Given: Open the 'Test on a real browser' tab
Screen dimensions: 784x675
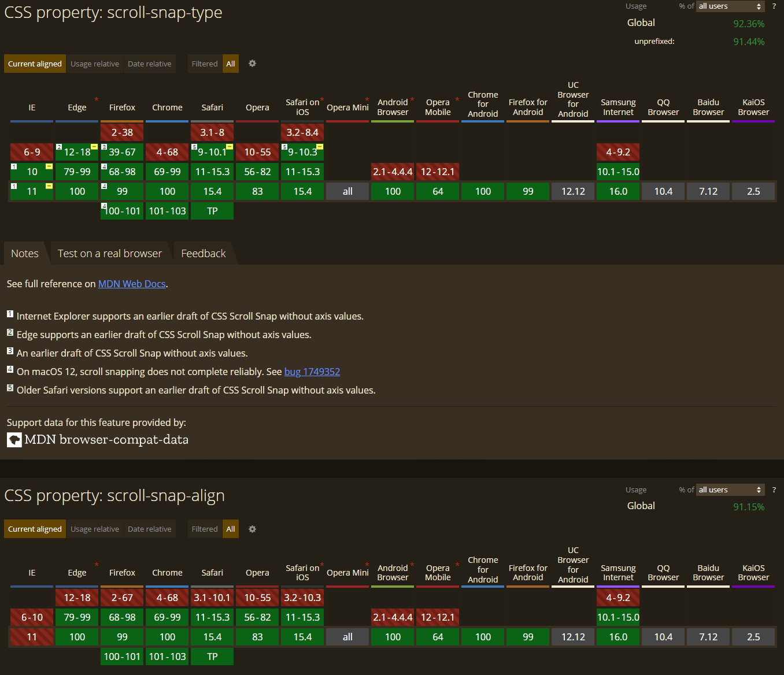Looking at the screenshot, I should (110, 253).
